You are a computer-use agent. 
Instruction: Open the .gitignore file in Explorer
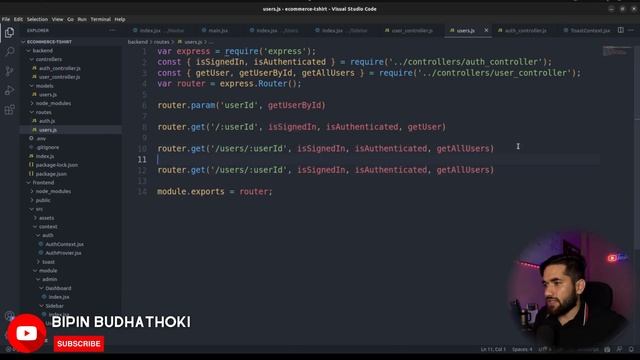47,147
